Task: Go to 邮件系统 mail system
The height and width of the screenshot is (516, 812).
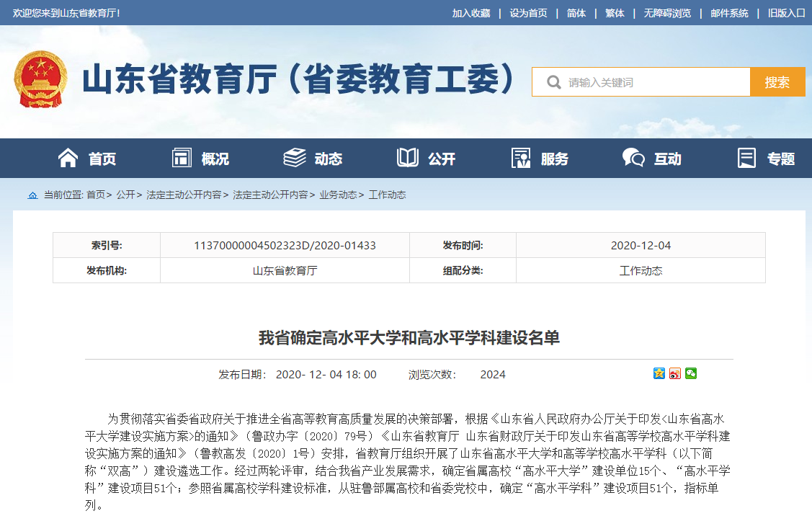Action: (x=729, y=13)
